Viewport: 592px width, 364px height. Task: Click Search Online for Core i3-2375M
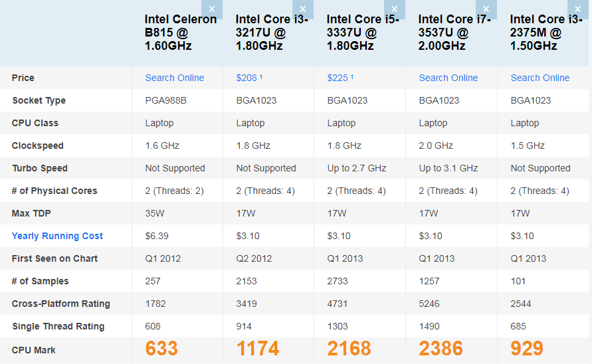coord(540,78)
